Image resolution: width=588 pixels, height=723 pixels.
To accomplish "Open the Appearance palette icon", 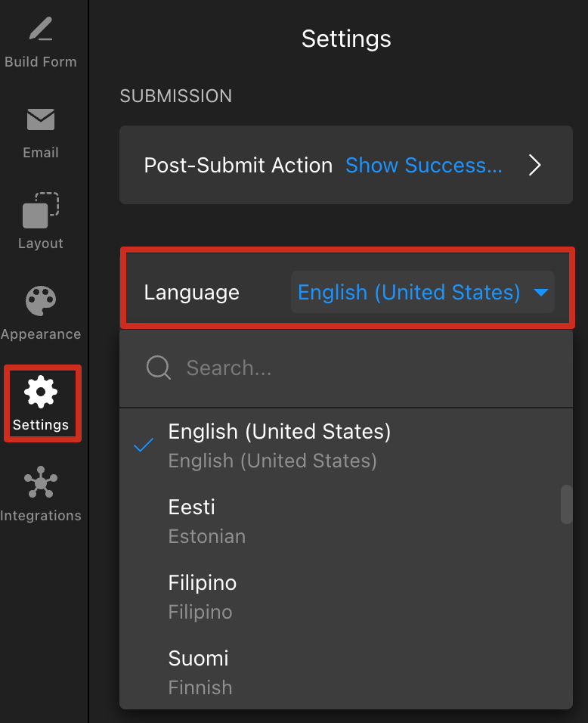I will pos(41,301).
